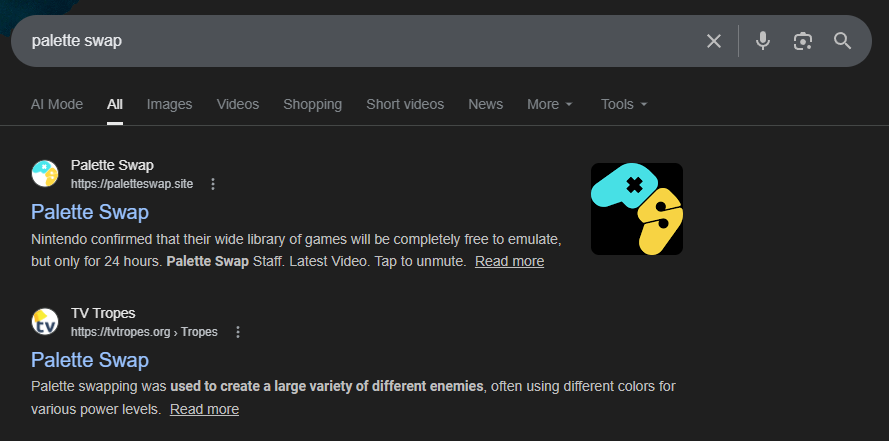Switch to the Videos tab
Screen dimensions: 889x441
[238, 104]
